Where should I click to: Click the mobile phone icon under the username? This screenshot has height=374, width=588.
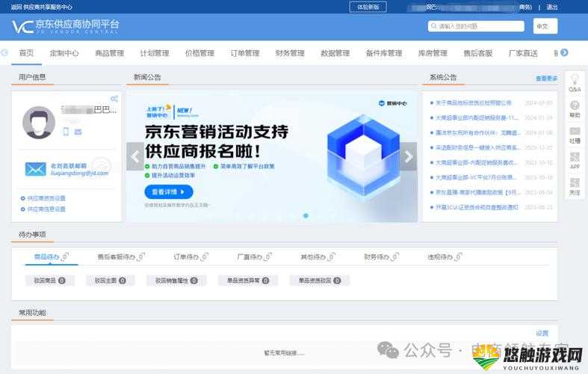click(x=66, y=132)
